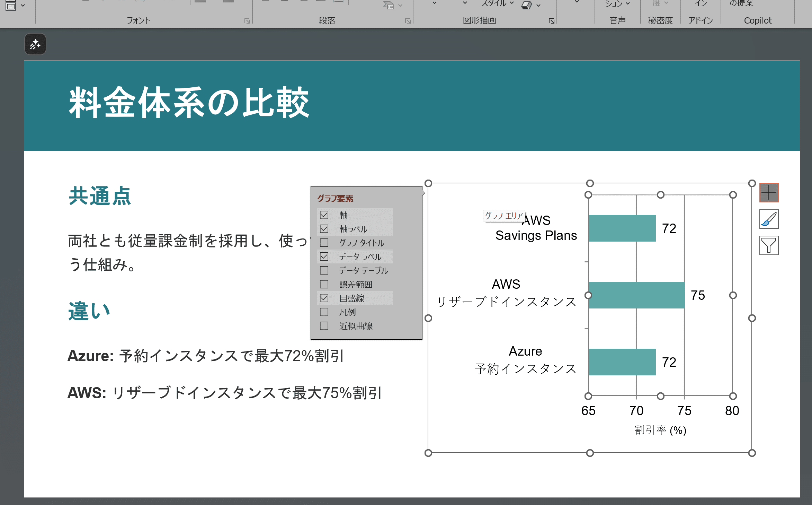Viewport: 812px width, 505px height.
Task: Open 段落 dialog launcher
Action: tap(408, 21)
